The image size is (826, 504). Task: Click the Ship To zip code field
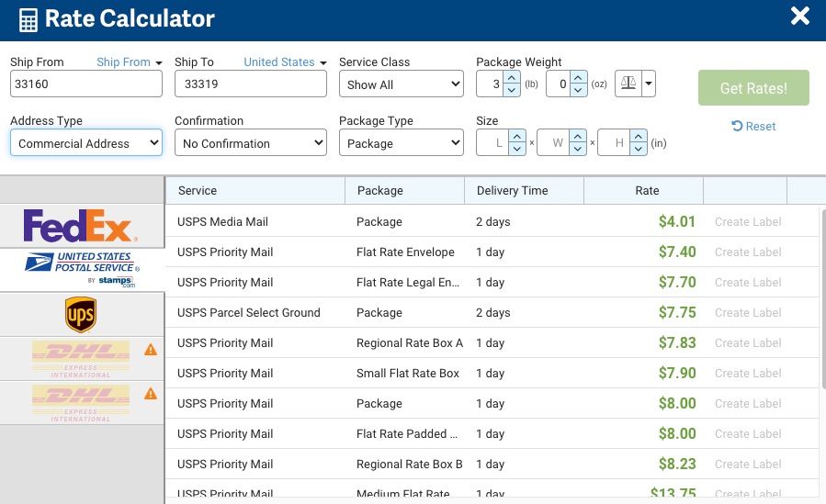tap(251, 84)
